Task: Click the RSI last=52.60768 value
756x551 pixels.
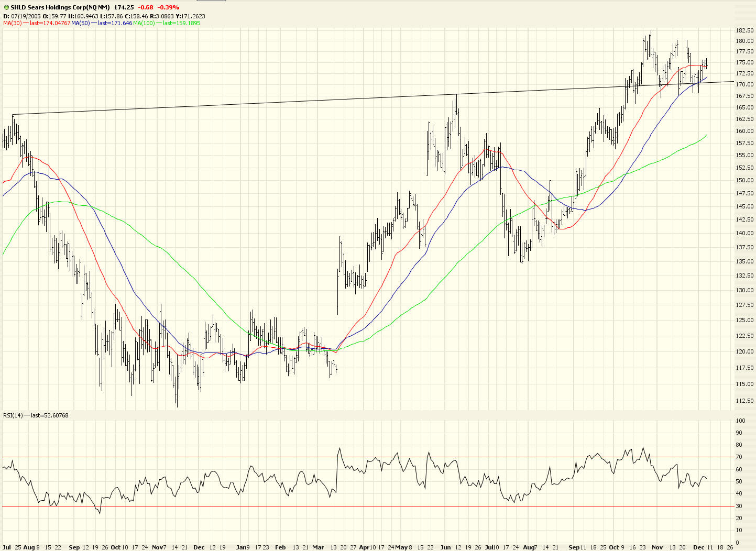Action: click(50, 415)
